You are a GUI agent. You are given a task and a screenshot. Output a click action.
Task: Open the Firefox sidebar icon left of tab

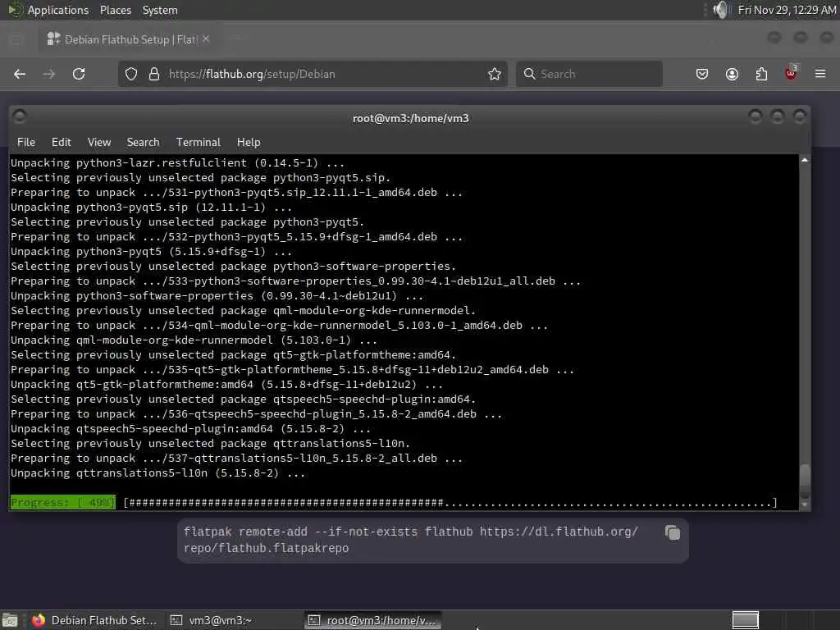pos(16,39)
